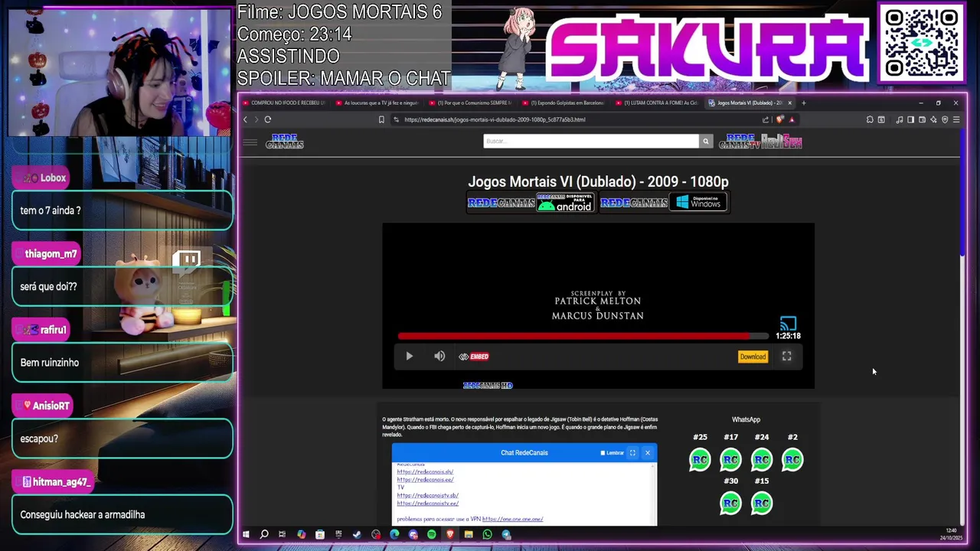Open the browser main menu

(x=956, y=119)
